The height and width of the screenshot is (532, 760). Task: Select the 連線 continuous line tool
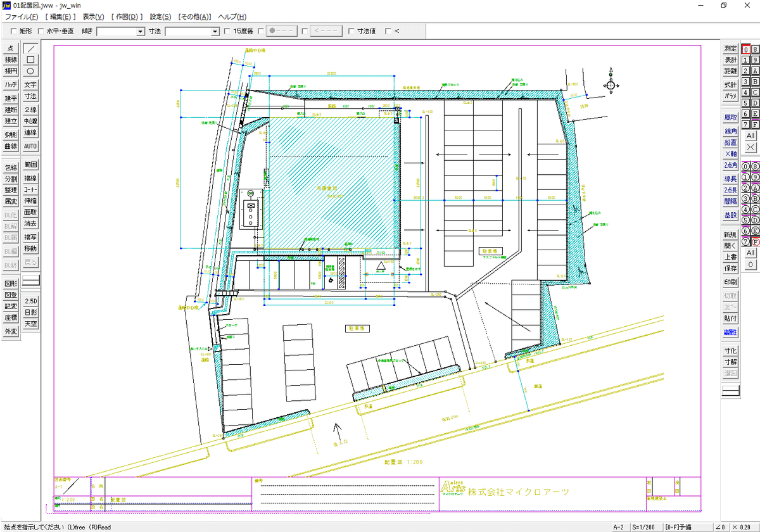(30, 132)
